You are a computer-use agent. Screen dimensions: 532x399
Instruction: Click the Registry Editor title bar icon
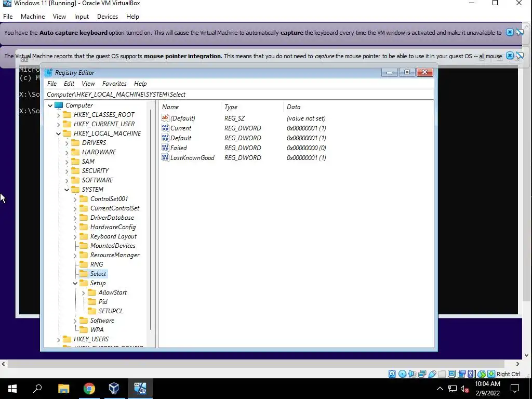point(48,72)
